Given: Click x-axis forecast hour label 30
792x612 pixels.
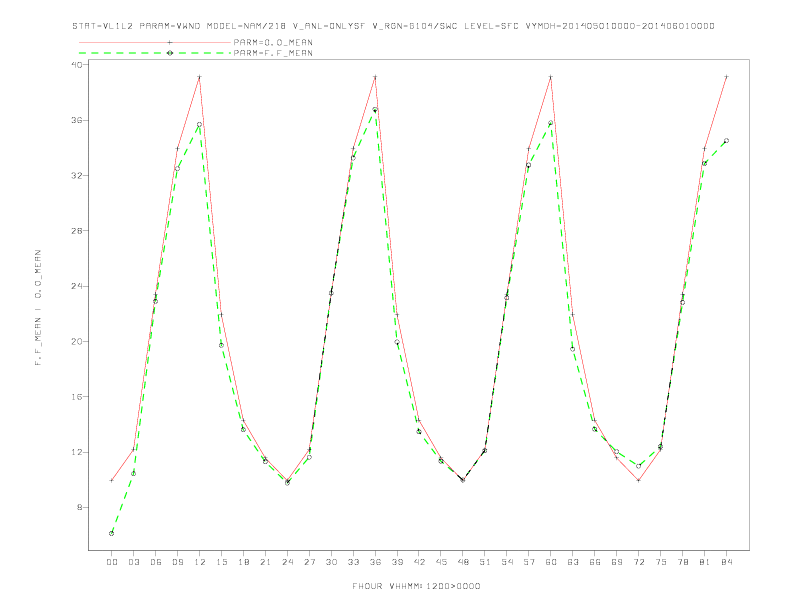Looking at the screenshot, I should [x=331, y=562].
